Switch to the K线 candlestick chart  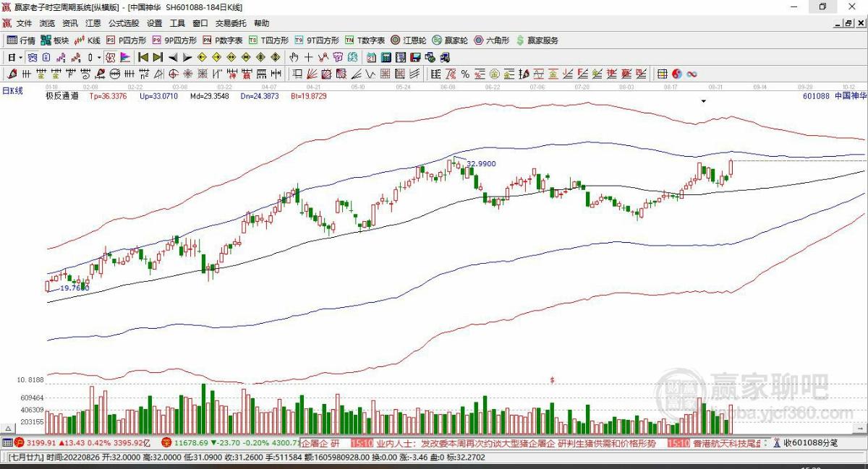click(x=88, y=40)
